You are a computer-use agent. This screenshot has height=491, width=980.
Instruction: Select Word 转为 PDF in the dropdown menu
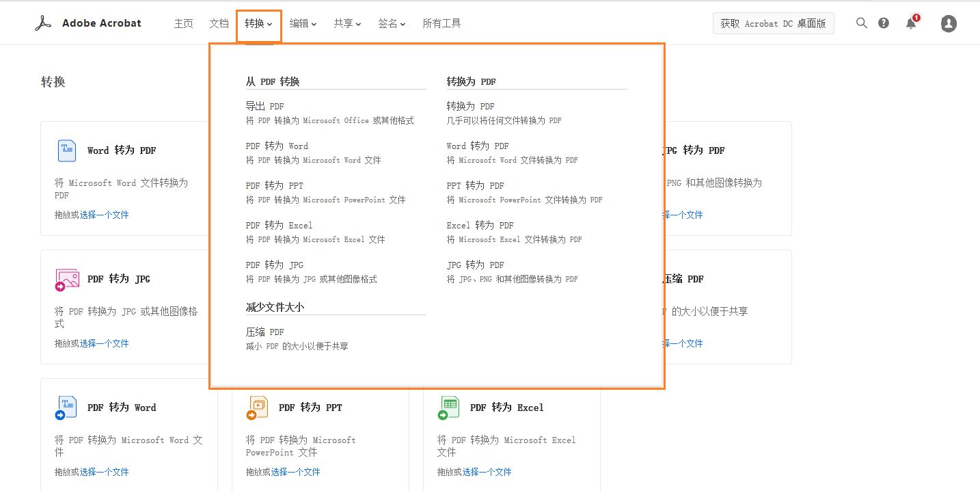pos(478,146)
